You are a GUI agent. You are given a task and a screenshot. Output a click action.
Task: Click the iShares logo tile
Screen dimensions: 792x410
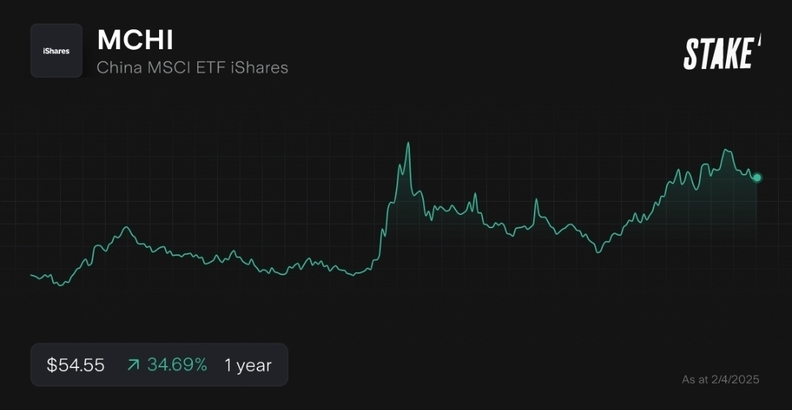pos(56,50)
